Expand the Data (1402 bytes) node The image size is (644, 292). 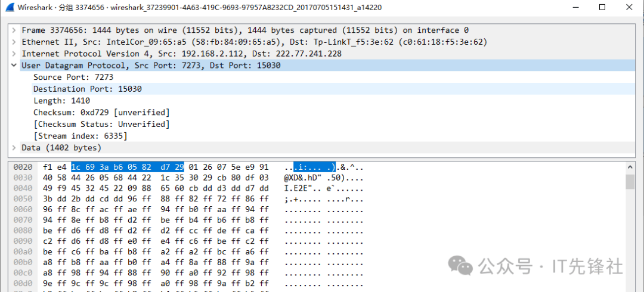pos(14,147)
